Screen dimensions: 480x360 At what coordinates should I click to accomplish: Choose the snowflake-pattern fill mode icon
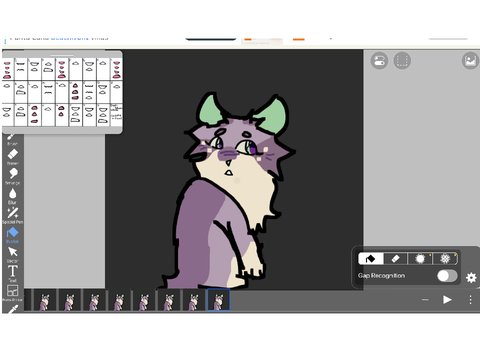point(445,258)
